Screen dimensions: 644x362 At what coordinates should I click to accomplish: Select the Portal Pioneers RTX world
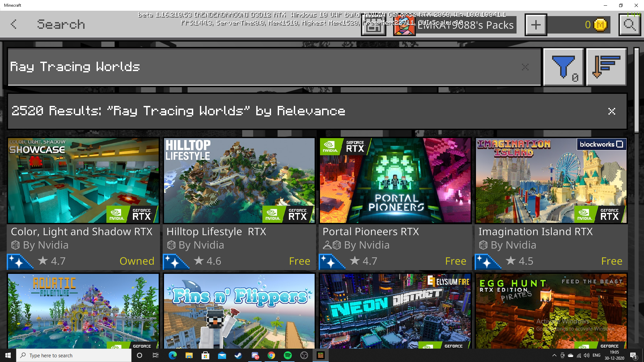coord(395,181)
